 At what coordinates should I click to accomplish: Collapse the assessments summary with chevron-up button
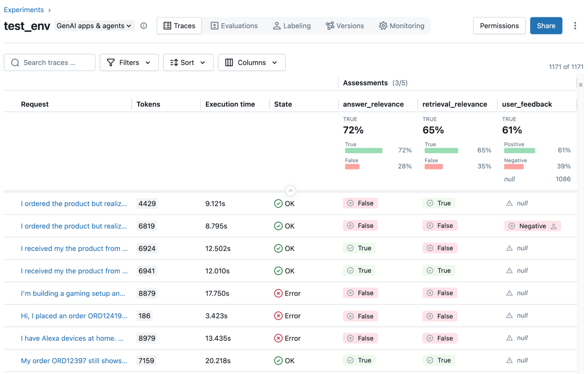click(290, 191)
